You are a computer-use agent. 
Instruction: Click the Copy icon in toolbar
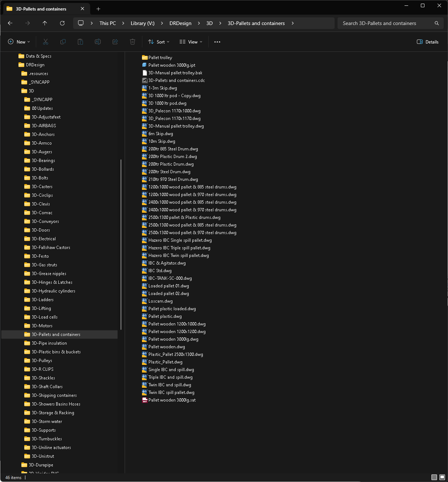(x=63, y=42)
